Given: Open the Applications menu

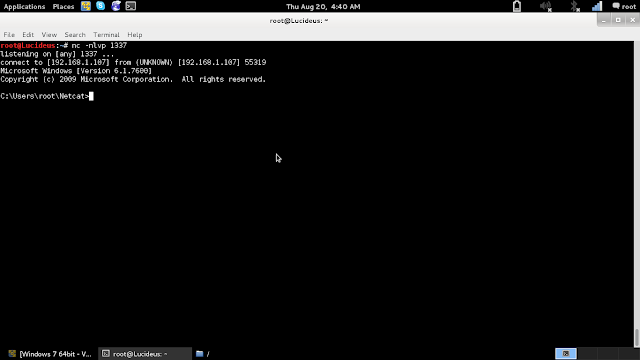Looking at the screenshot, I should click(24, 7).
